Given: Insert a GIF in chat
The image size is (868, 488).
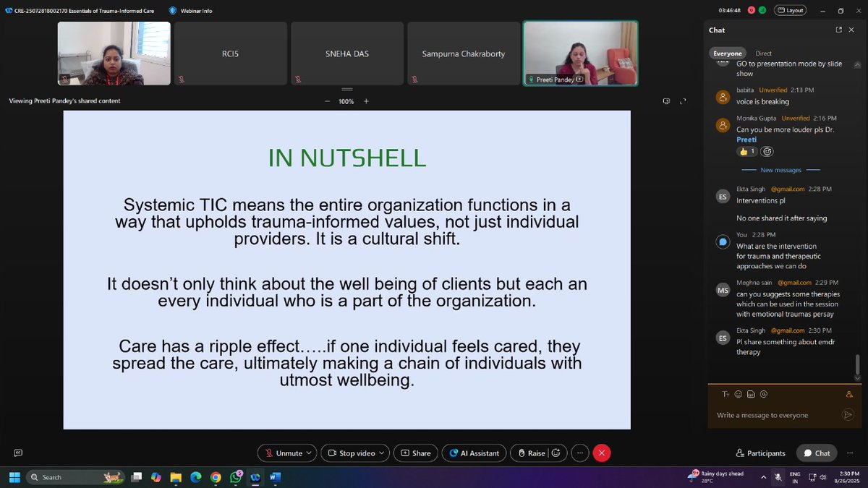Looking at the screenshot, I should click(751, 394).
